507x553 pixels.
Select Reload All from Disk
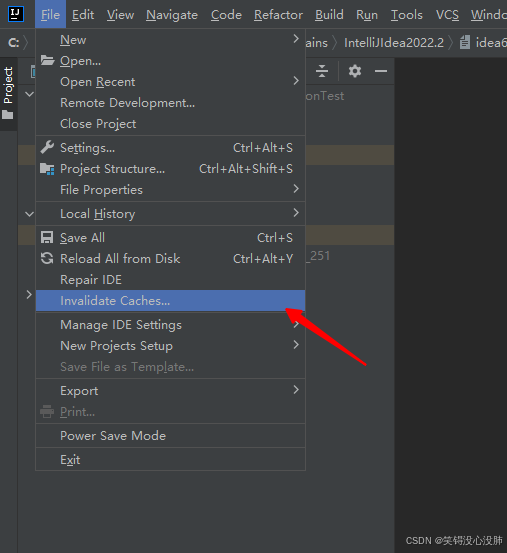[x=170, y=259]
